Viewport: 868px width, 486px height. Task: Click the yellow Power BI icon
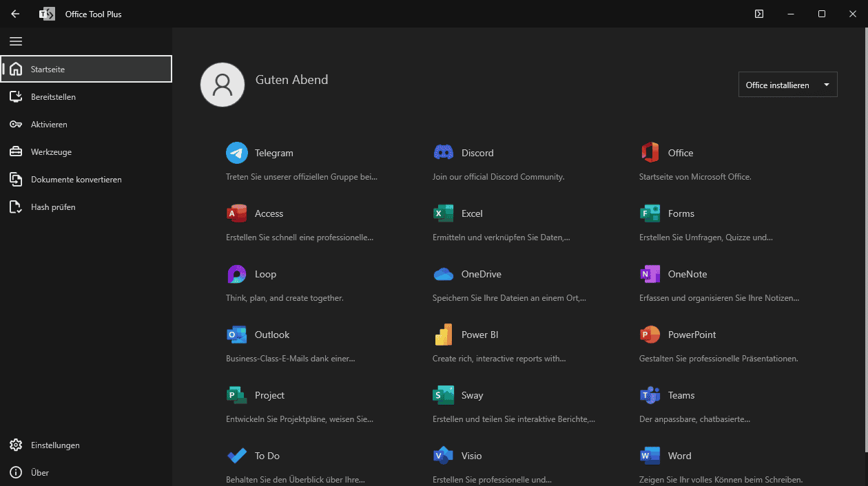tap(444, 335)
